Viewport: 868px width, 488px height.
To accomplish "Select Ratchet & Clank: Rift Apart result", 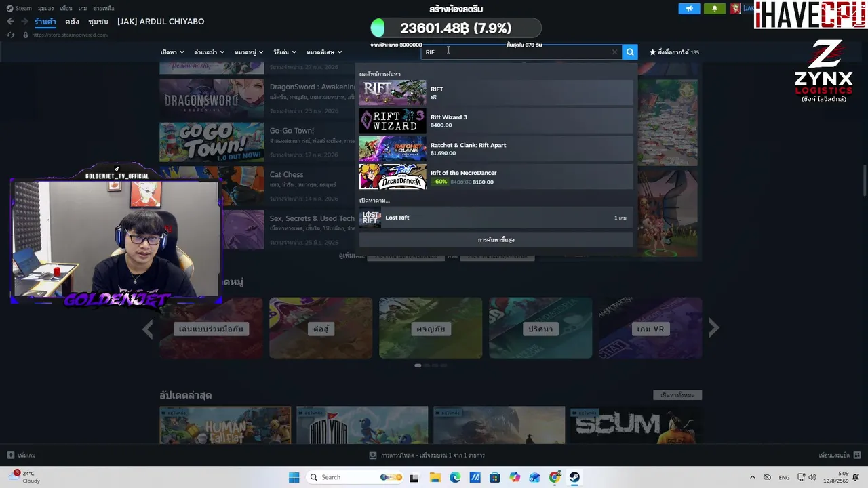I will tap(496, 148).
